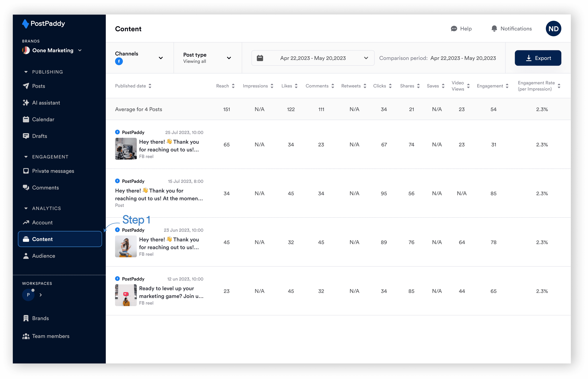Click the Calendar sidebar icon
This screenshot has width=588, height=379.
click(26, 119)
